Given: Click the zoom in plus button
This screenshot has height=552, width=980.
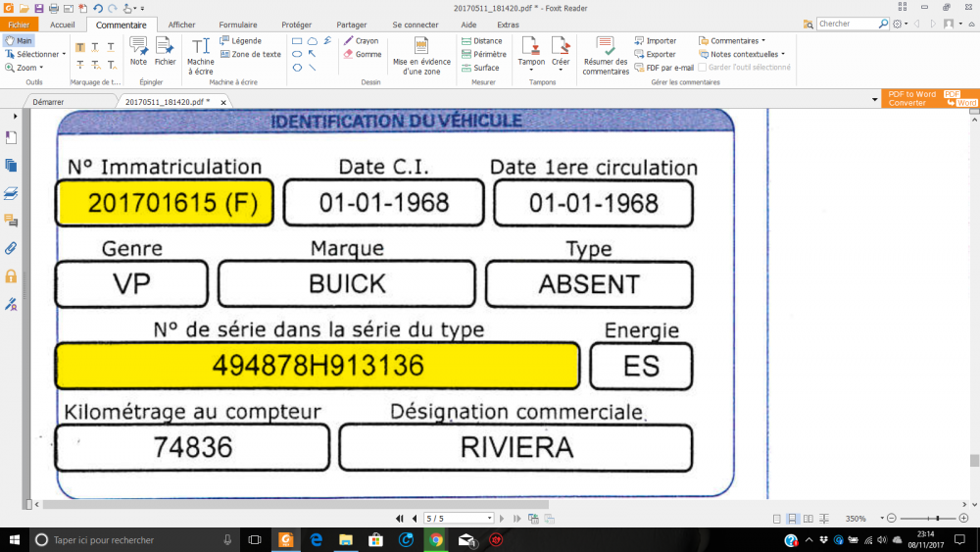Looking at the screenshot, I should point(963,519).
